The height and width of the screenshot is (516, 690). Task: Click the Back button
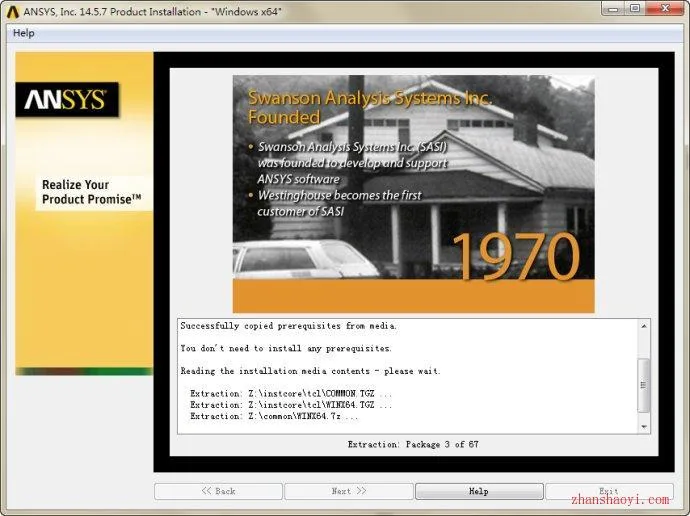click(218, 491)
